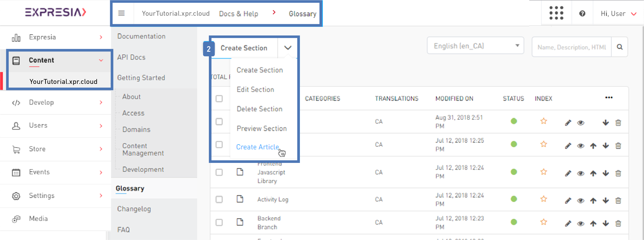The width and height of the screenshot is (644, 240).
Task: Select Delete Section in the dropdown menu
Action: (x=259, y=109)
